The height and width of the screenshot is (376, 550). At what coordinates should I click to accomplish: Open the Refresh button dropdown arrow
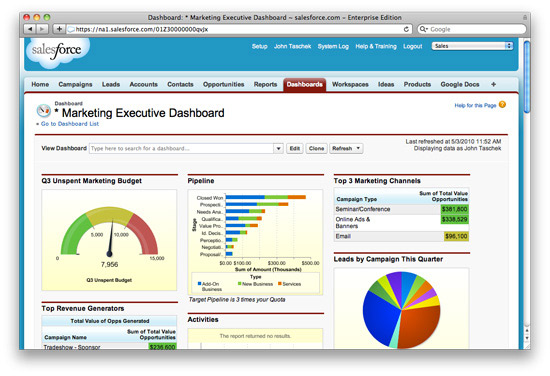[x=358, y=148]
